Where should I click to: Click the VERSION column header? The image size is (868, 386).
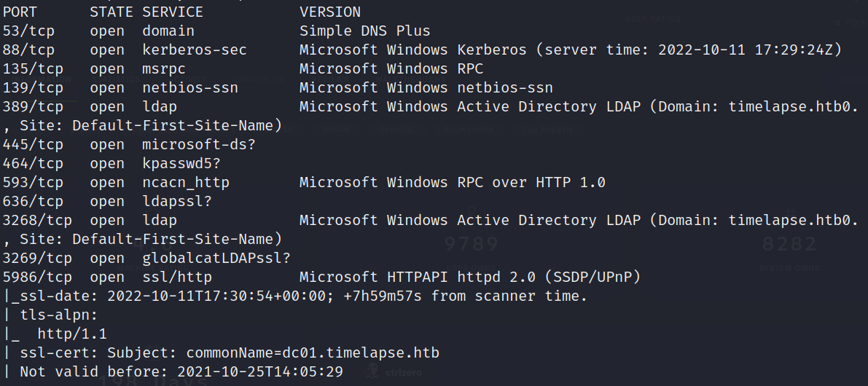(x=330, y=12)
